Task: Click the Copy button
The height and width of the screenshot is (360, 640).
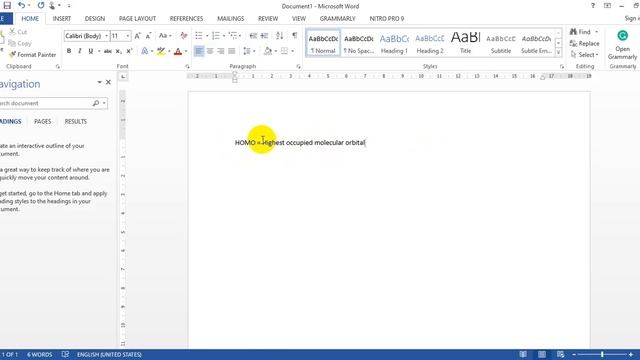Action: (x=20, y=43)
